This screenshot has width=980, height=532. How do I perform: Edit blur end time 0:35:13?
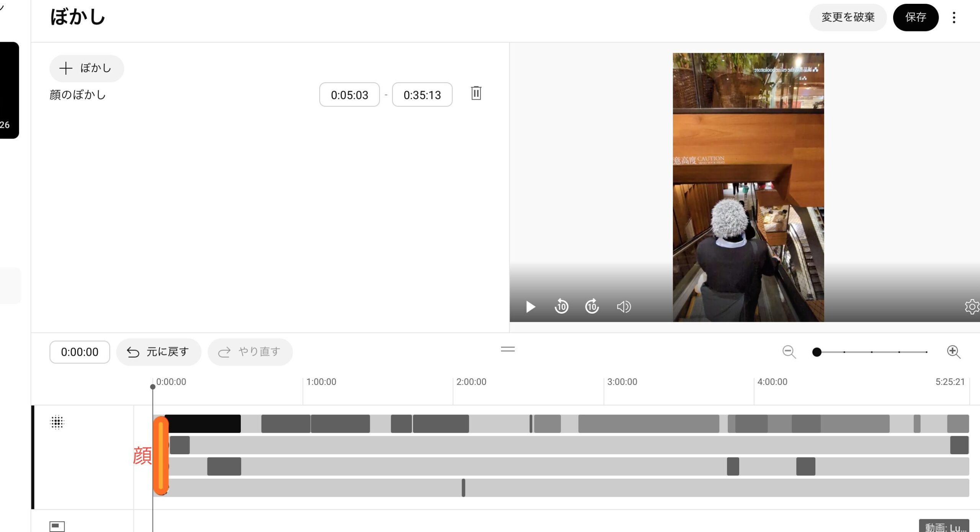[x=422, y=95]
